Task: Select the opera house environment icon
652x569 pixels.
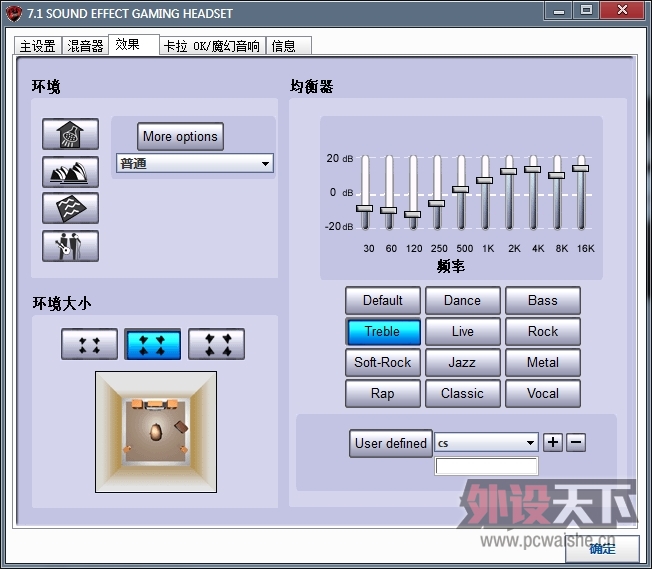Action: (70, 171)
